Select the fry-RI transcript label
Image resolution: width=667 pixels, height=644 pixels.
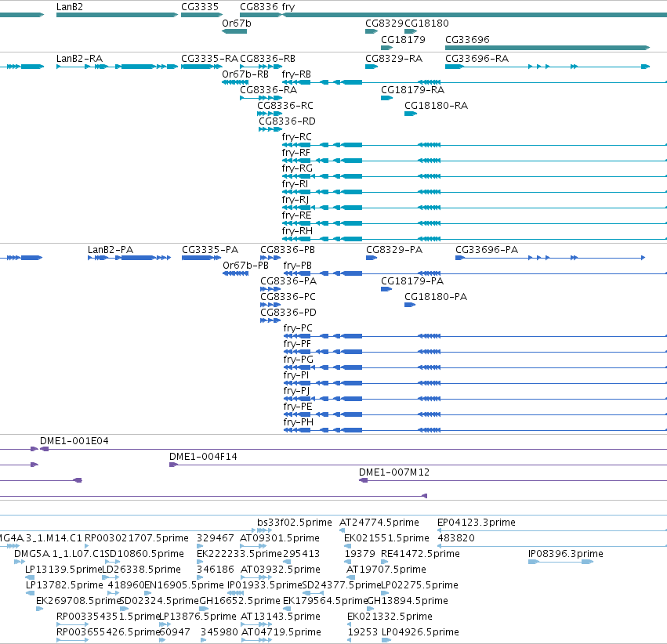(295, 184)
